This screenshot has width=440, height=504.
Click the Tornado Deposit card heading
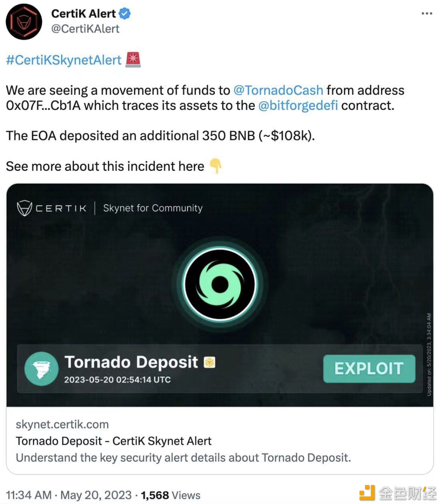coord(131,362)
